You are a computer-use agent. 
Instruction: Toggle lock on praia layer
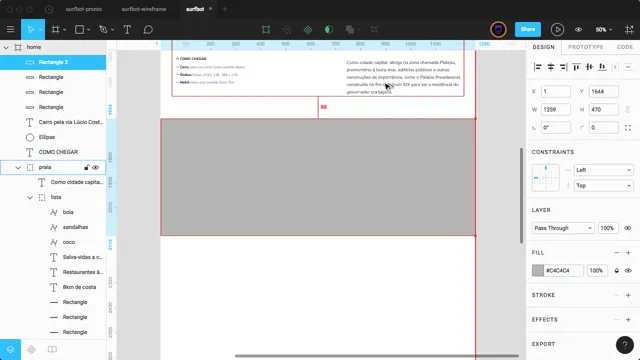tap(87, 167)
